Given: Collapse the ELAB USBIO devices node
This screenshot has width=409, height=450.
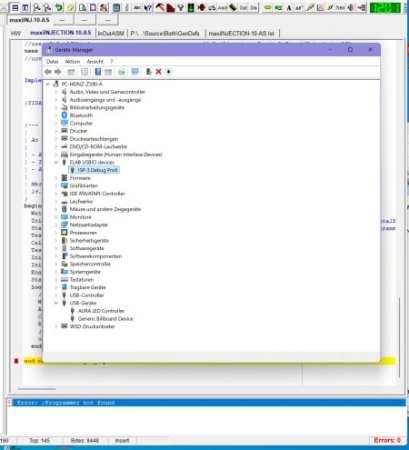Looking at the screenshot, I should click(x=56, y=162).
